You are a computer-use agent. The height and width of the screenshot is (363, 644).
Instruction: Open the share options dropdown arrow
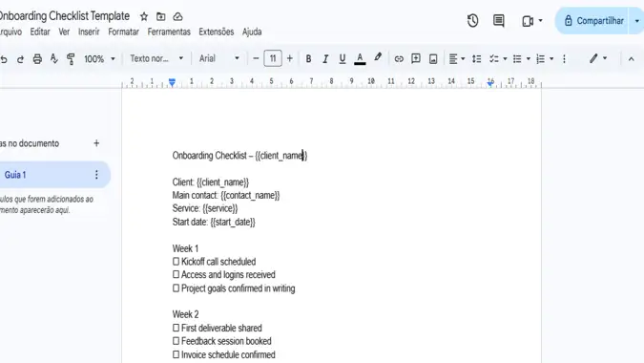coord(636,21)
